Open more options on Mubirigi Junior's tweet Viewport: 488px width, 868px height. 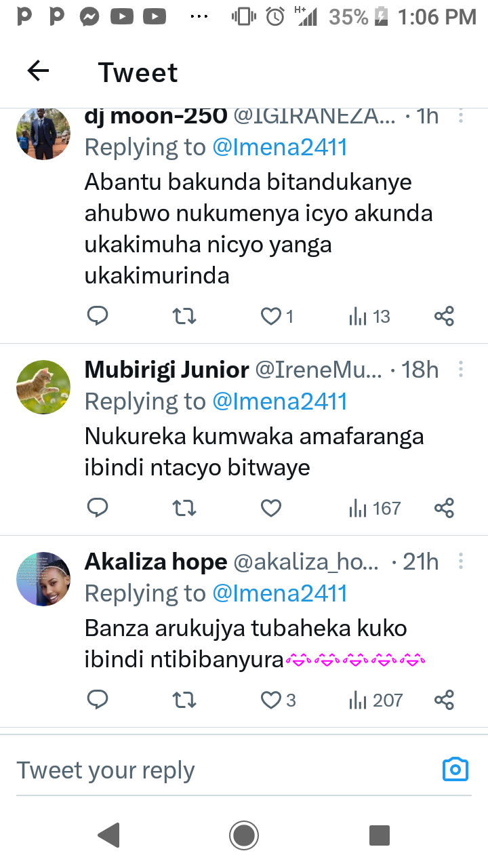click(461, 370)
